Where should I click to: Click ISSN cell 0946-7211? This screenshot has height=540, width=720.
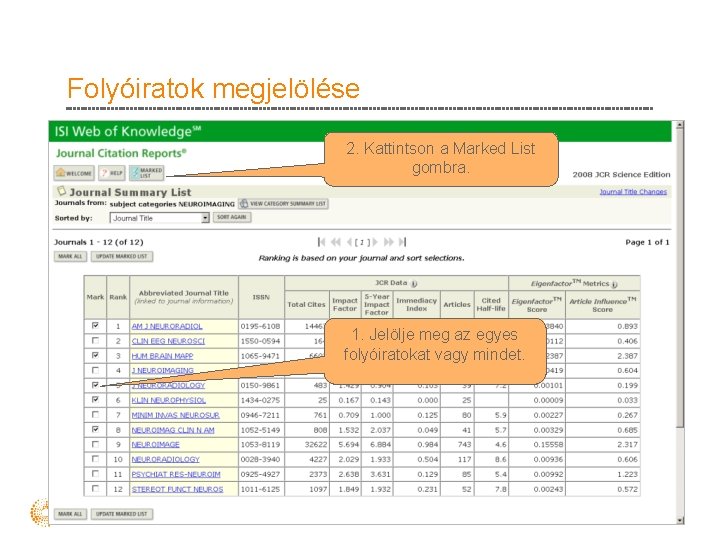point(260,415)
